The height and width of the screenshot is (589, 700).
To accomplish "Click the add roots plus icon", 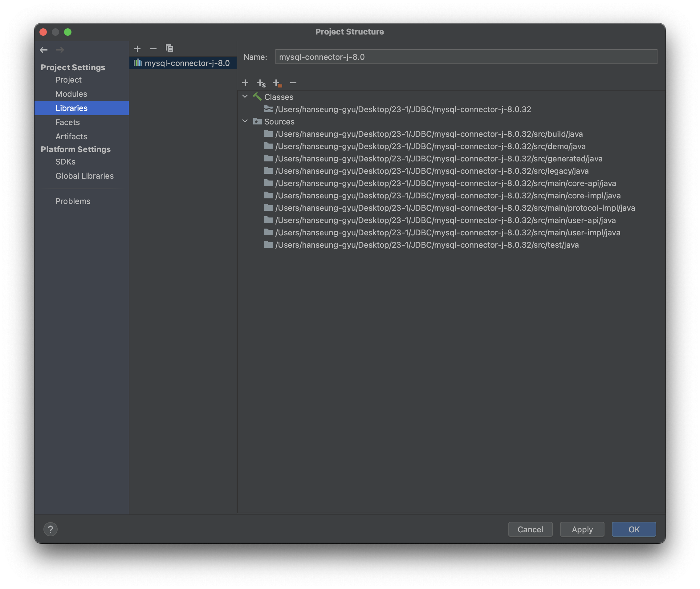I will 245,83.
